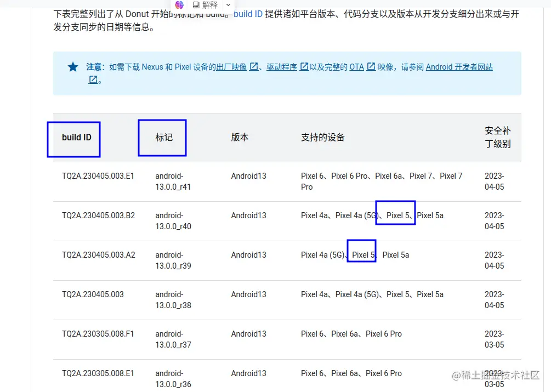This screenshot has height=392, width=551.
Task: Click supported devices cell in r39 row
Action: (x=355, y=255)
